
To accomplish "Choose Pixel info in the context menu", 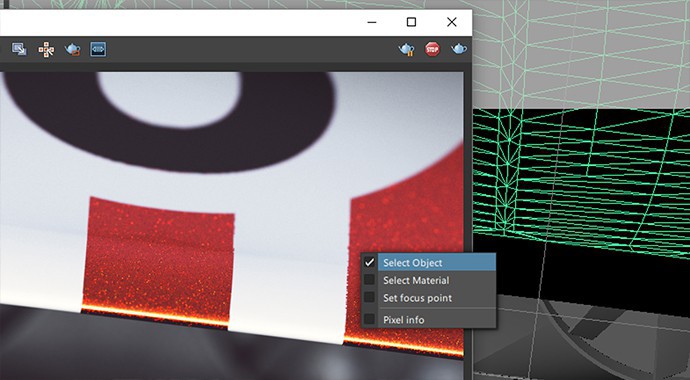I will point(429,320).
